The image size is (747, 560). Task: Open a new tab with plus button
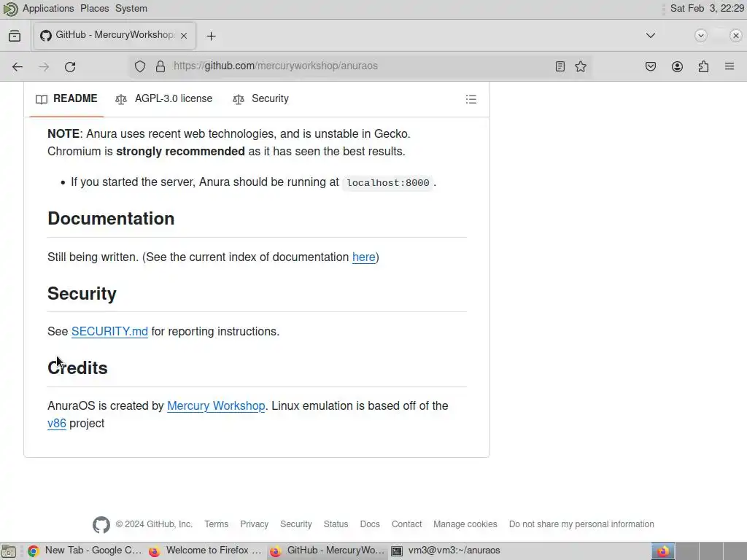(211, 36)
